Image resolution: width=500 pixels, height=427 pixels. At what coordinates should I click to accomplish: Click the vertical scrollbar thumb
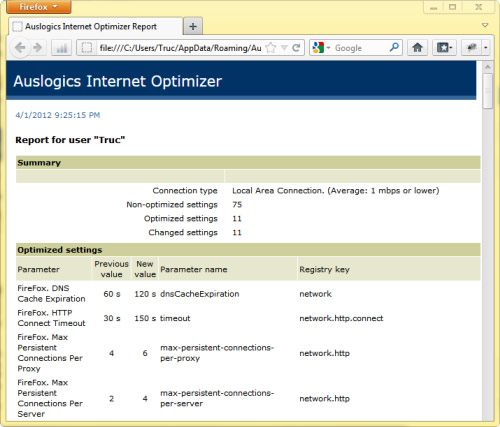(x=488, y=91)
